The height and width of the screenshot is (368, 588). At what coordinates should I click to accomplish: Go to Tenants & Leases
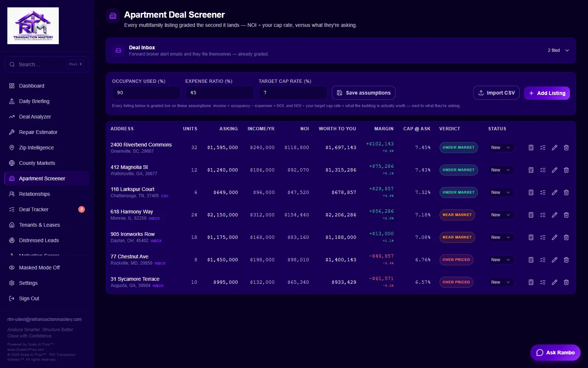click(x=47, y=225)
